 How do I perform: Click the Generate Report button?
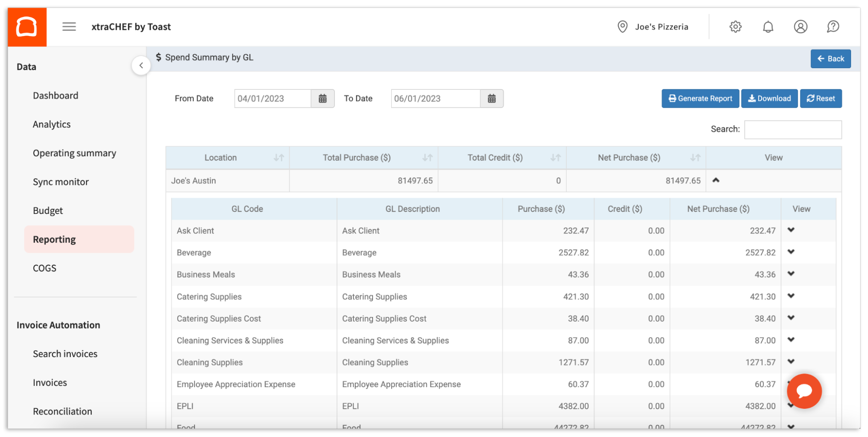click(x=700, y=99)
